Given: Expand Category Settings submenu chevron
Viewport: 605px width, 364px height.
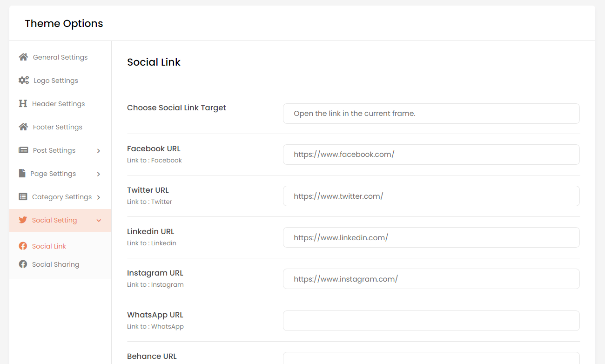Looking at the screenshot, I should (99, 197).
